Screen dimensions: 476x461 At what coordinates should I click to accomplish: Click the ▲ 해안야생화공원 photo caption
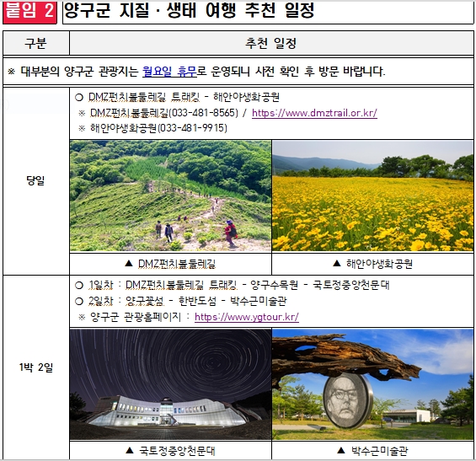click(372, 264)
